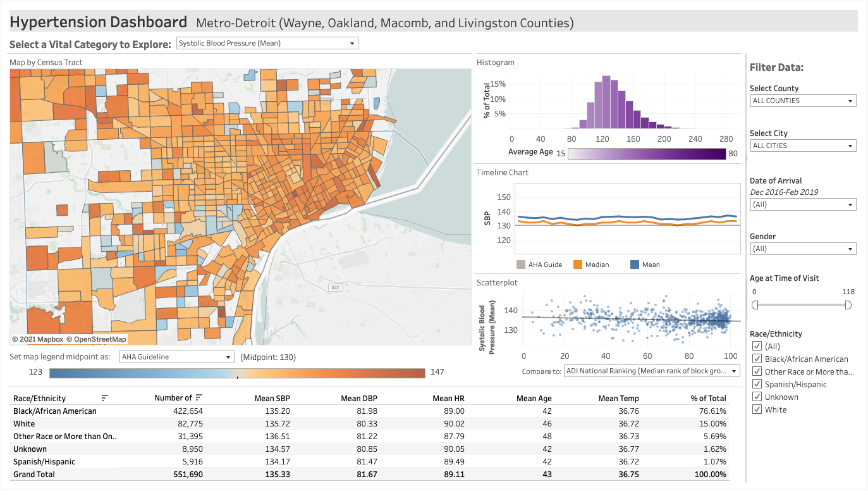
Task: Open the Compare to ADI National Ranking dropdown
Action: coord(651,371)
